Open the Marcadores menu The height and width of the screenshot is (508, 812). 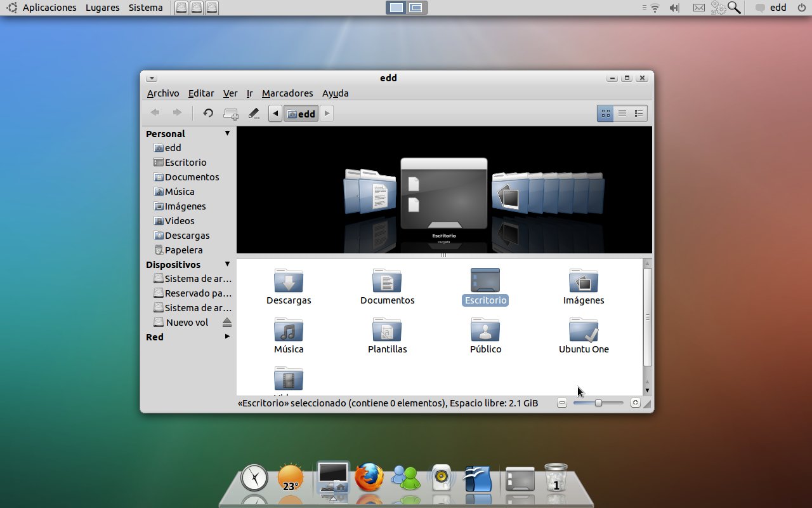[287, 93]
